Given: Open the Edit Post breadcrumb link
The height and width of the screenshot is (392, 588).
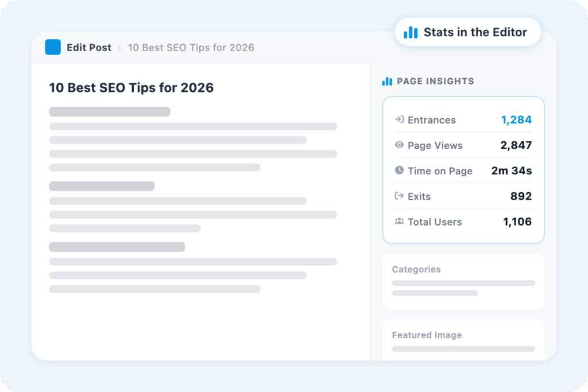Looking at the screenshot, I should coord(88,48).
